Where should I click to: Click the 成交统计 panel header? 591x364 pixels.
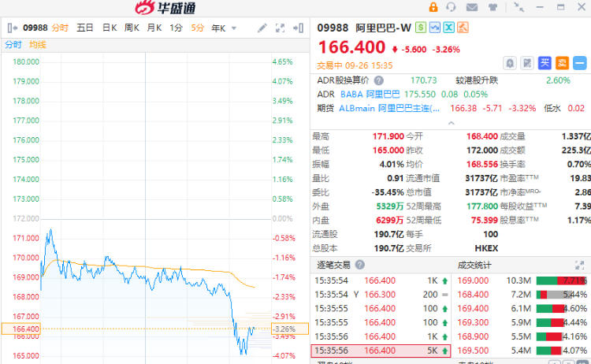474,266
